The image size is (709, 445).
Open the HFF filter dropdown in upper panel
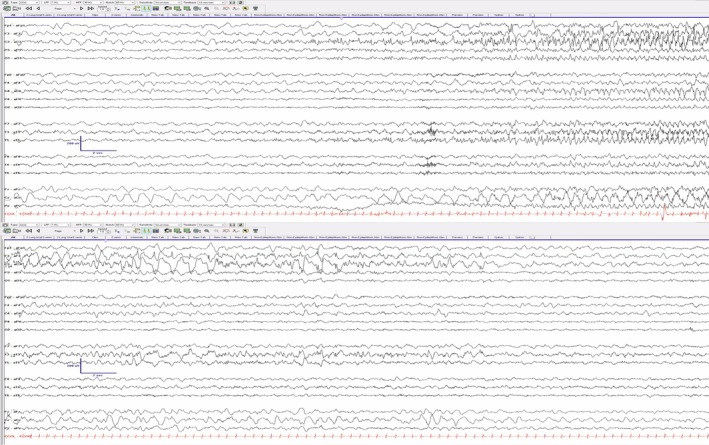click(93, 2)
